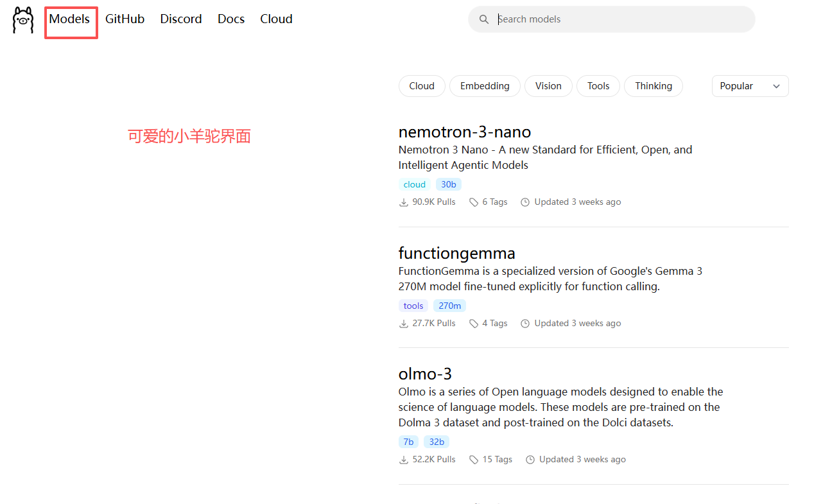814x504 pixels.
Task: Open the Popular sort dropdown
Action: 750,86
